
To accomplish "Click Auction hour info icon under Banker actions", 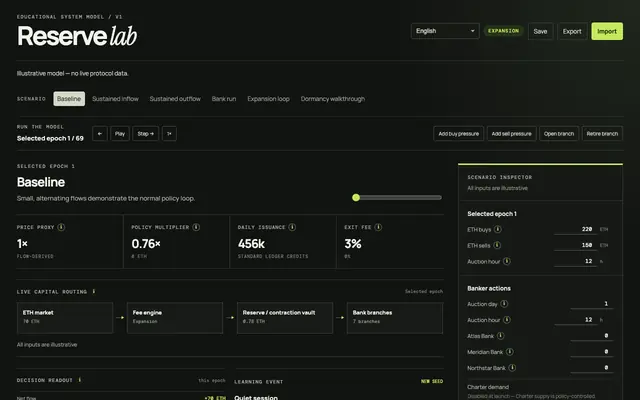I will tap(507, 320).
